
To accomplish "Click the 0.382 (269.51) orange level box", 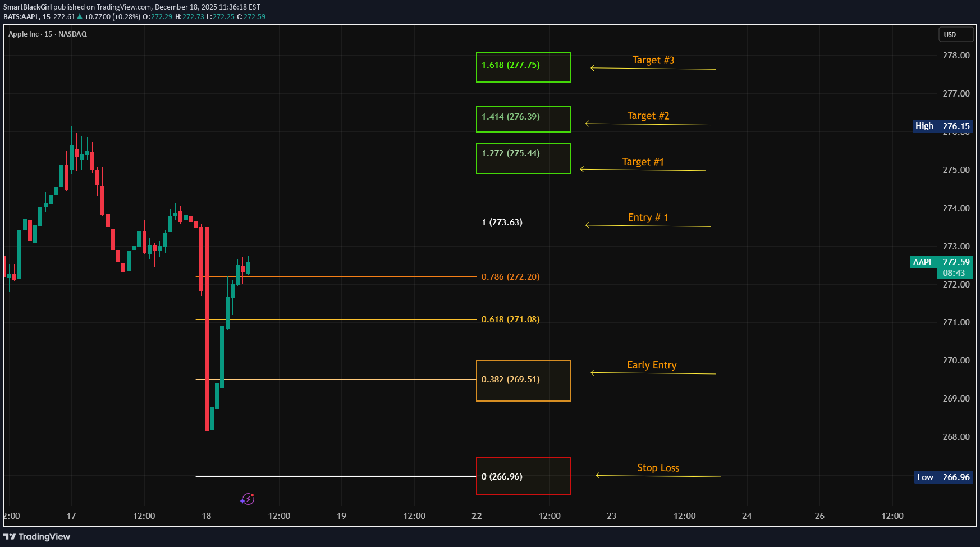I will pos(523,381).
